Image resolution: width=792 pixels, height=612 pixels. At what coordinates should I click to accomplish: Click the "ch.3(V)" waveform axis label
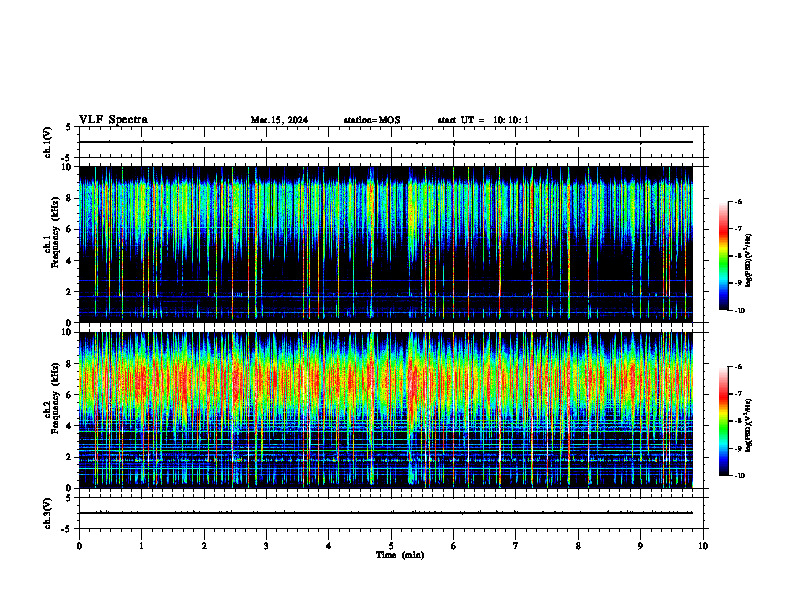[x=47, y=513]
